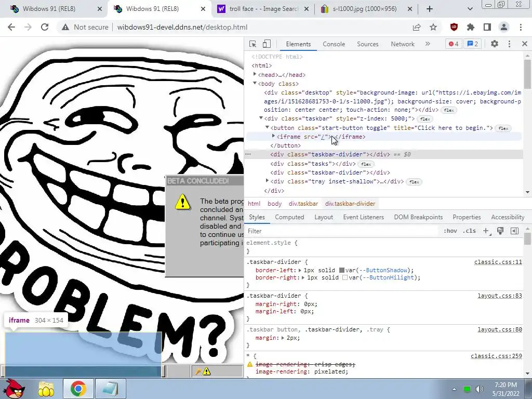Expand the iframe src node
532x399 pixels.
(273, 136)
